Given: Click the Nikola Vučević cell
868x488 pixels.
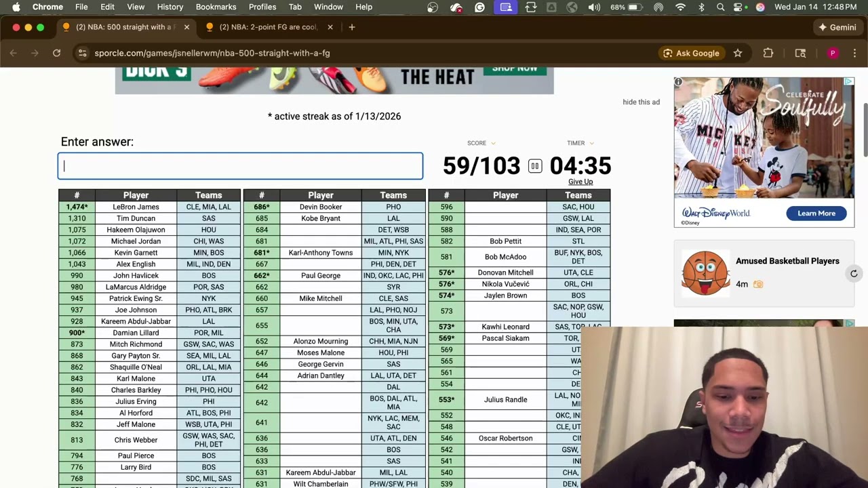Looking at the screenshot, I should click(505, 284).
